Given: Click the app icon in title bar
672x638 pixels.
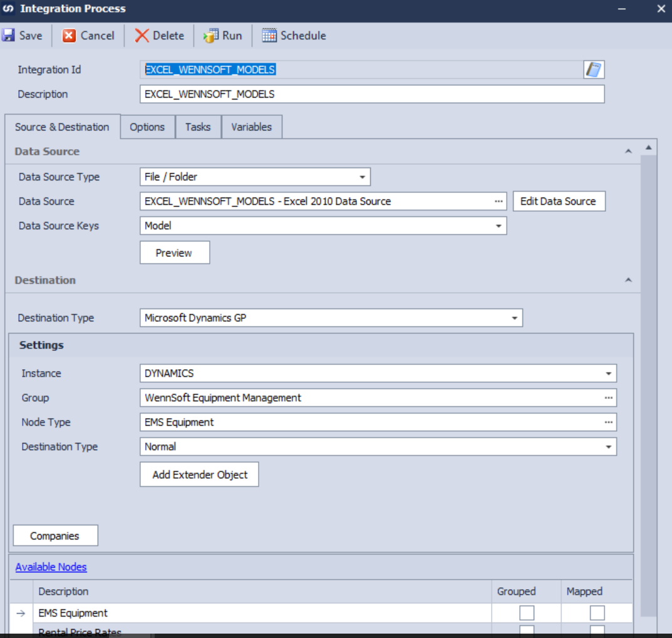Looking at the screenshot, I should pos(8,9).
